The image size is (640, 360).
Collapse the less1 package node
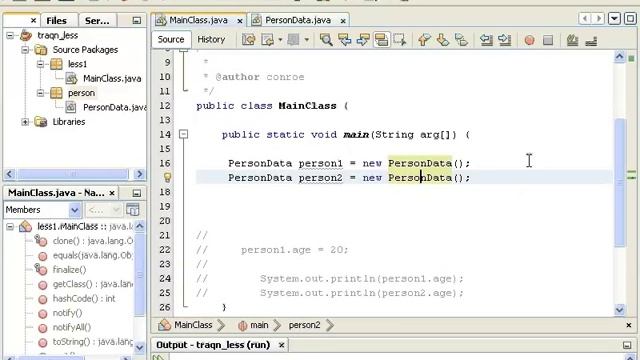tap(40, 64)
